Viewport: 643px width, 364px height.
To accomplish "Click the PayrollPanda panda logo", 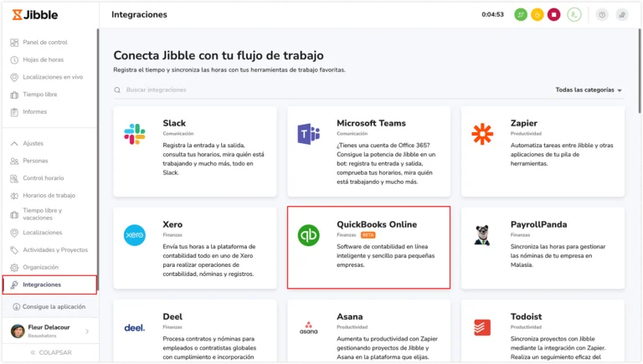I will (x=482, y=235).
